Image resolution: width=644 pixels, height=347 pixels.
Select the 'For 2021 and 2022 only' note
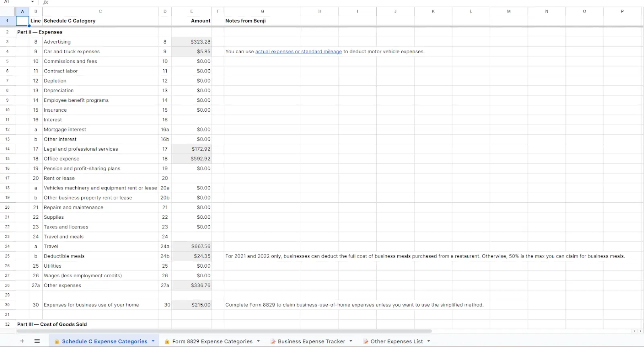coord(425,256)
